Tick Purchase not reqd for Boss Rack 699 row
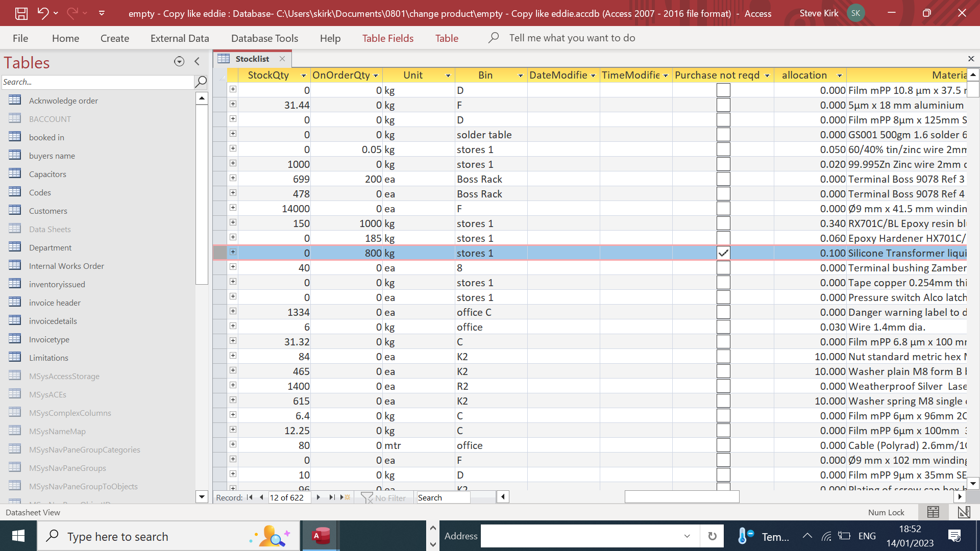This screenshot has width=980, height=551. (x=723, y=179)
